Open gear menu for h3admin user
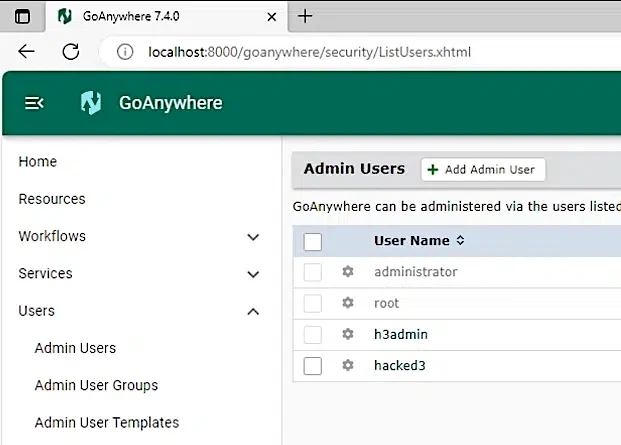The image size is (621, 445). [348, 334]
